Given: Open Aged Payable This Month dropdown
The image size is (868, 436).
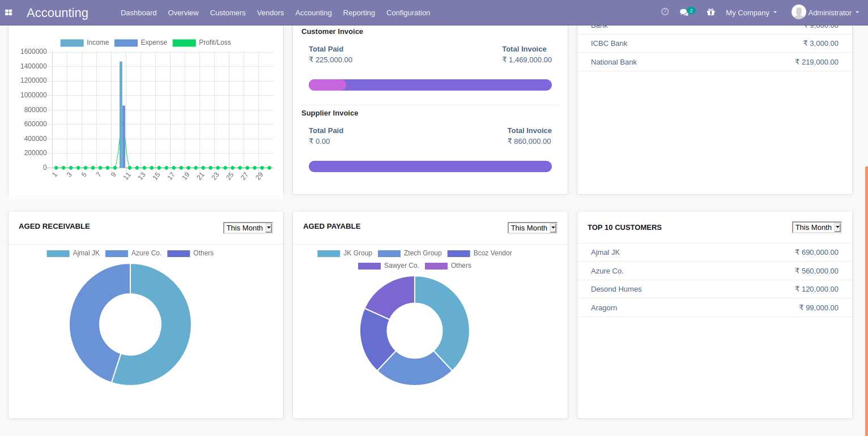Looking at the screenshot, I should 533,228.
